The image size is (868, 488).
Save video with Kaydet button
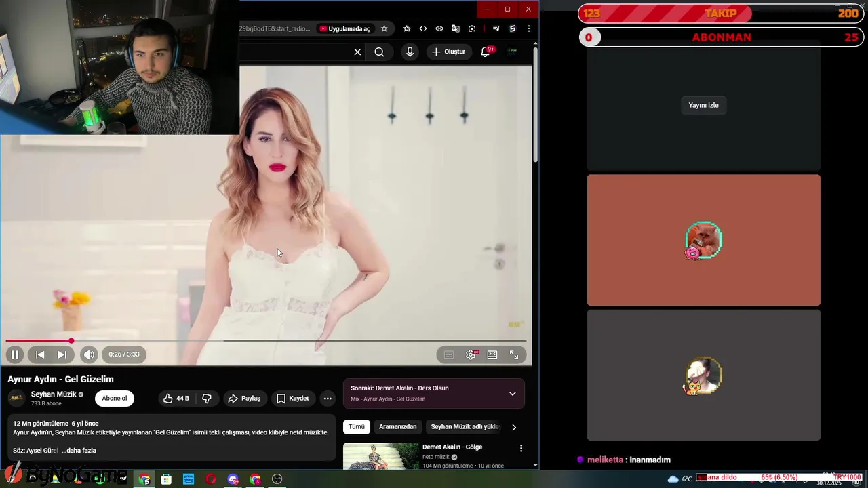click(x=292, y=399)
